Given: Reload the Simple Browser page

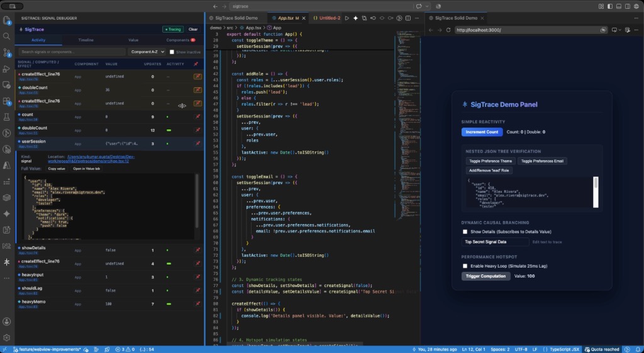Looking at the screenshot, I should [x=448, y=30].
